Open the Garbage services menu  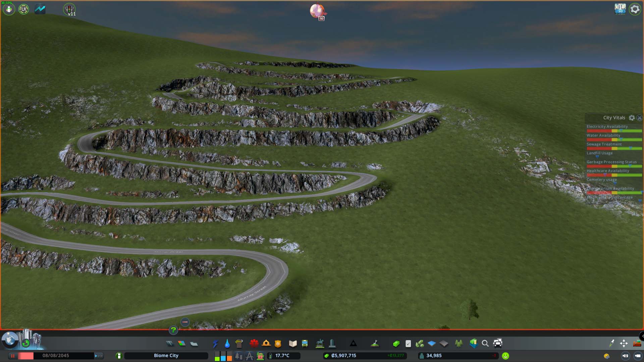tap(239, 344)
